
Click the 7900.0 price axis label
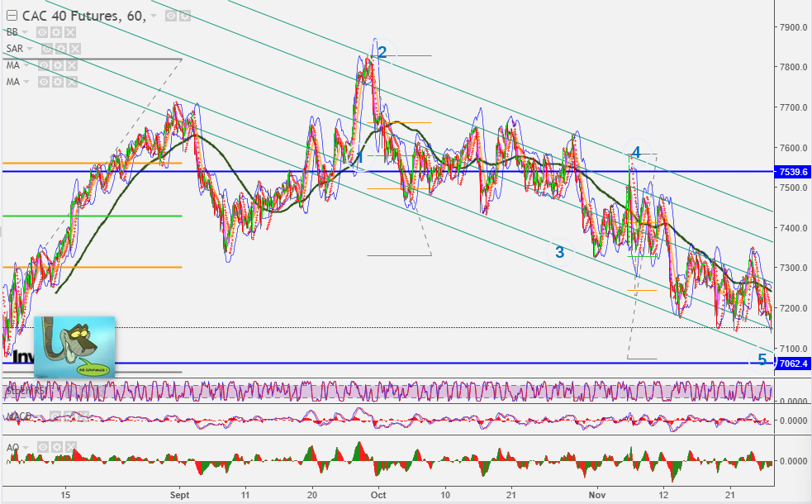pyautogui.click(x=793, y=27)
